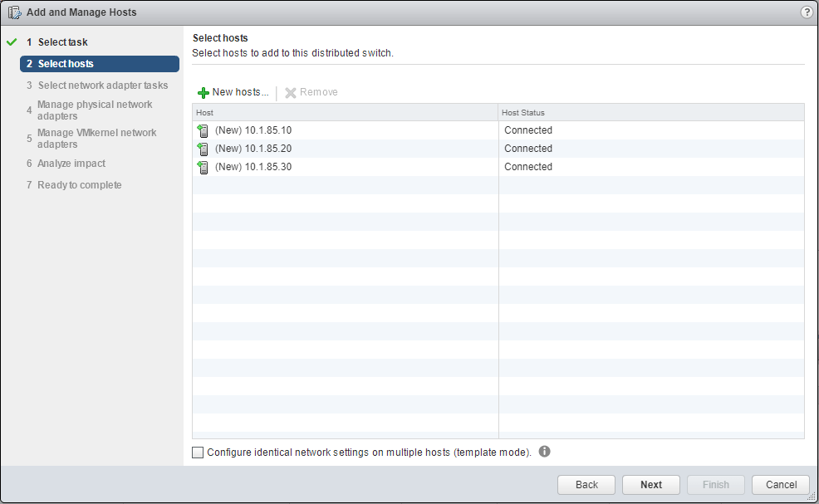
Task: Click the info icon next to template mode
Action: coord(544,452)
